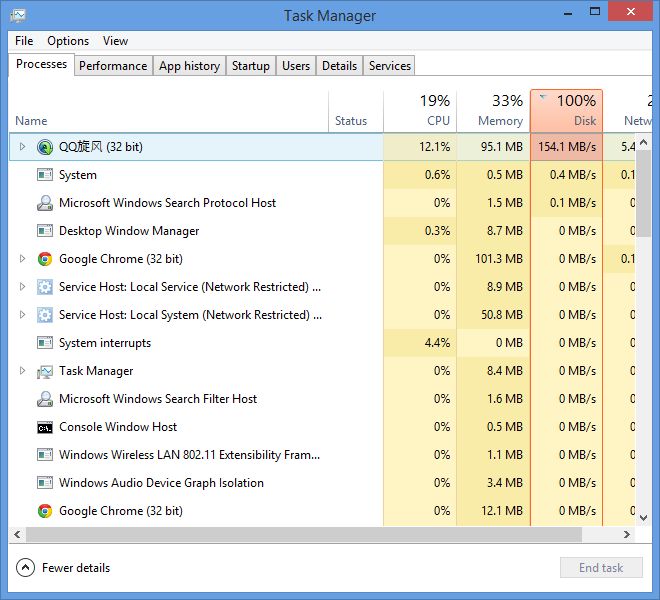Image resolution: width=660 pixels, height=600 pixels.
Task: Click Chrome icon with 12.1 MB memory
Action: pos(45,511)
